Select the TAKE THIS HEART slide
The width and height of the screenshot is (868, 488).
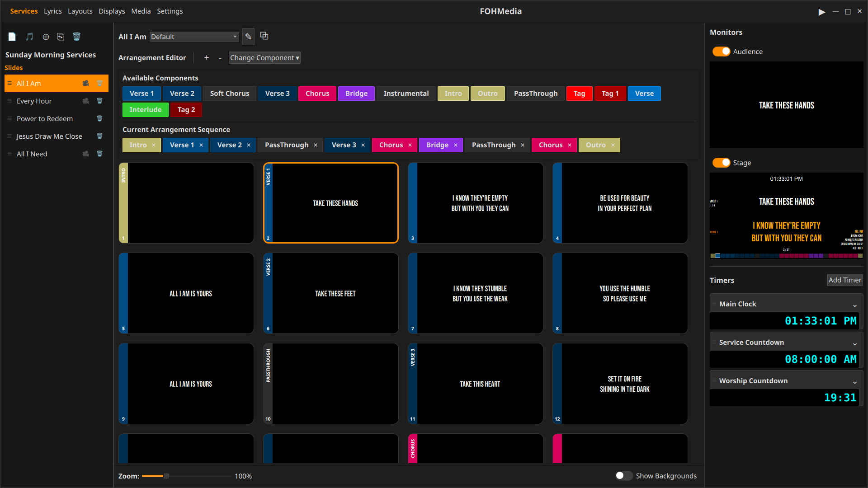tap(476, 384)
